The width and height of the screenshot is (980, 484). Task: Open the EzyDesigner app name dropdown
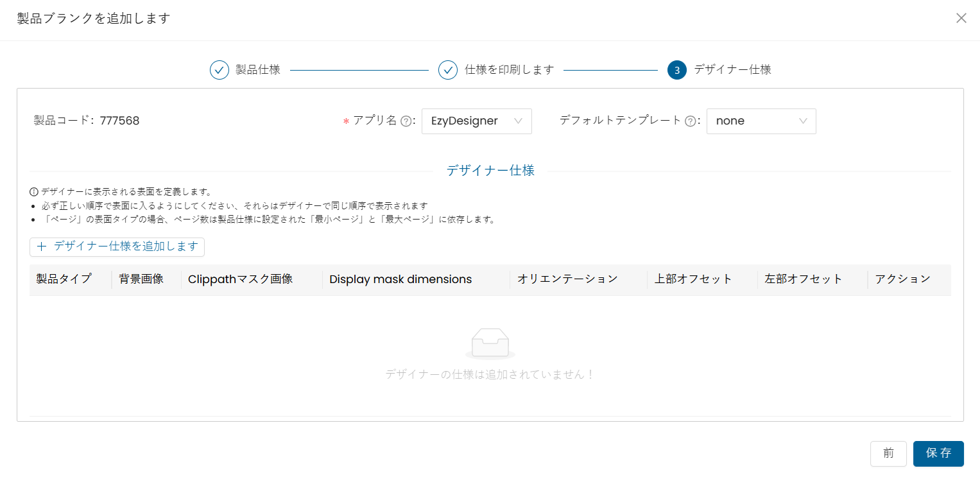[x=476, y=121]
